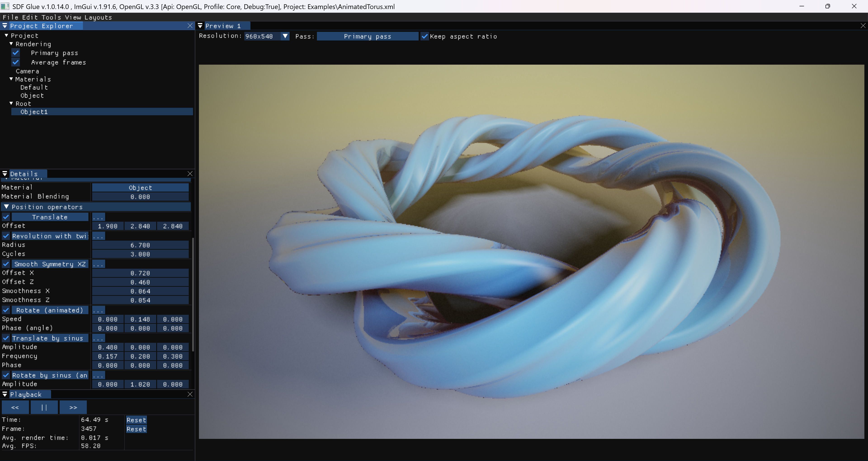Open the Resolution 960x540 dropdown
This screenshot has height=461, width=868.
[x=267, y=36]
